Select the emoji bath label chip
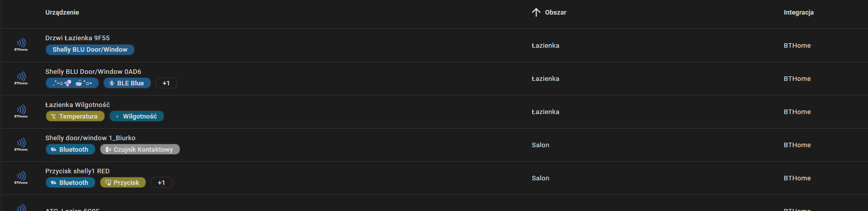Viewport: 868px width, 211px height. tap(72, 83)
